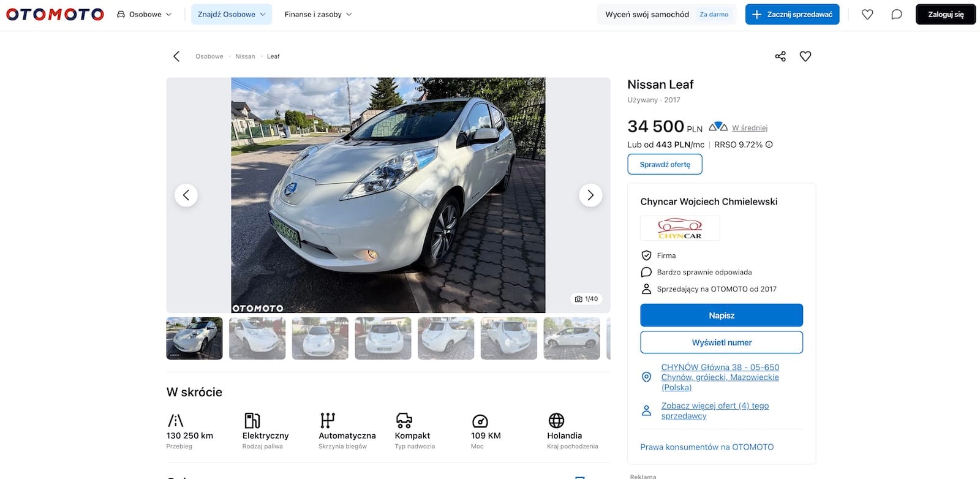Click the Firma shield icon
980x479 pixels.
646,255
